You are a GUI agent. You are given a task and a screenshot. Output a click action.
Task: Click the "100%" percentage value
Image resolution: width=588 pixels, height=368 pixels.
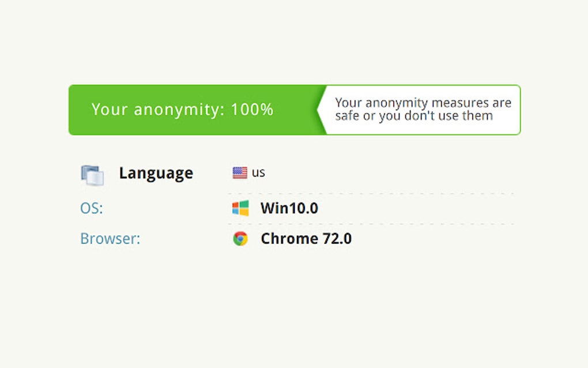252,110
